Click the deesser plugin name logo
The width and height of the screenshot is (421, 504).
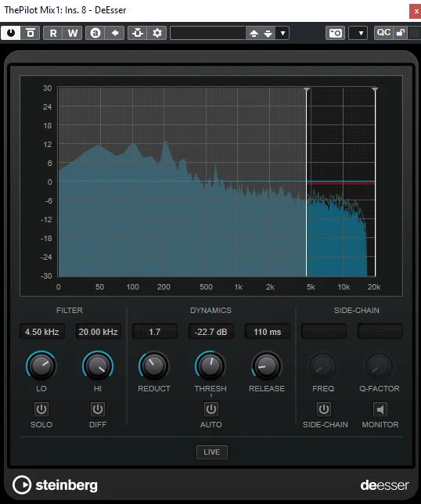[385, 485]
